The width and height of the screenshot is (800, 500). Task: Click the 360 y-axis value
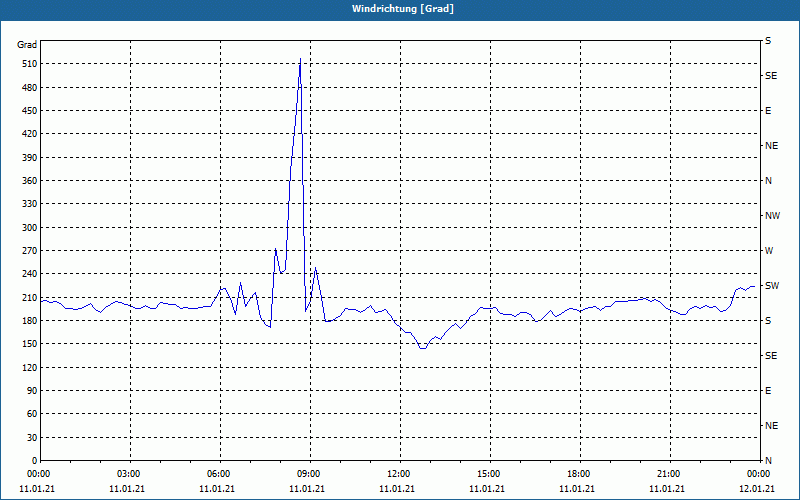point(30,181)
